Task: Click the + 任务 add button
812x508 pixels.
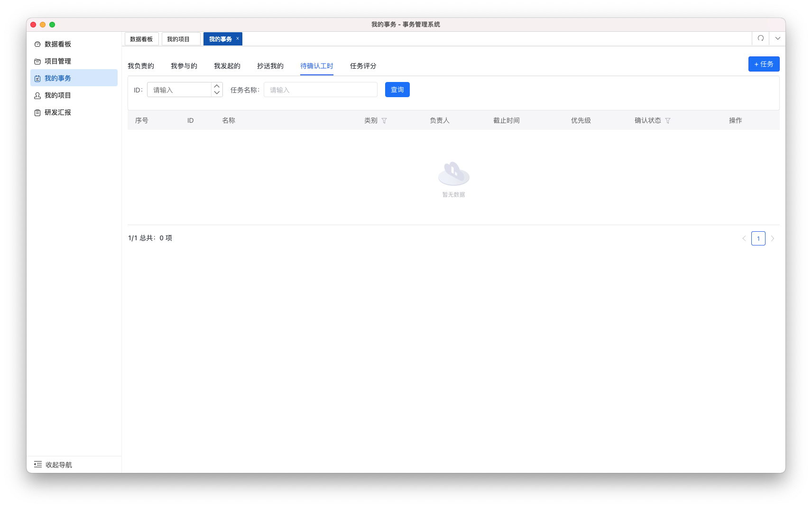Action: pos(764,64)
